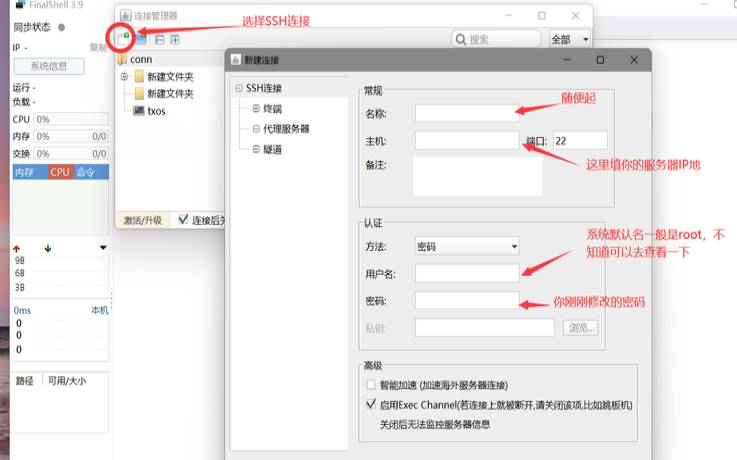Open the 全部 filter dropdown
Image resolution: width=737 pixels, height=460 pixels.
point(570,39)
